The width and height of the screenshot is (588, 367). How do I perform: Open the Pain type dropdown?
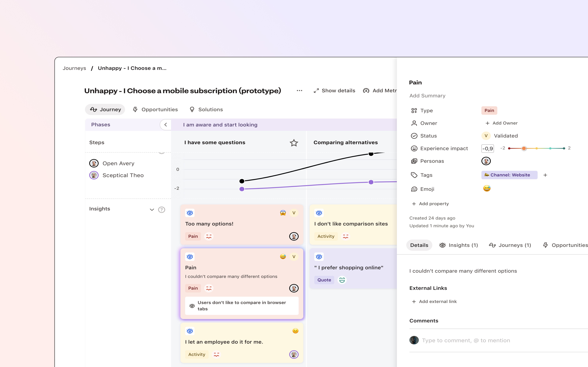click(489, 110)
